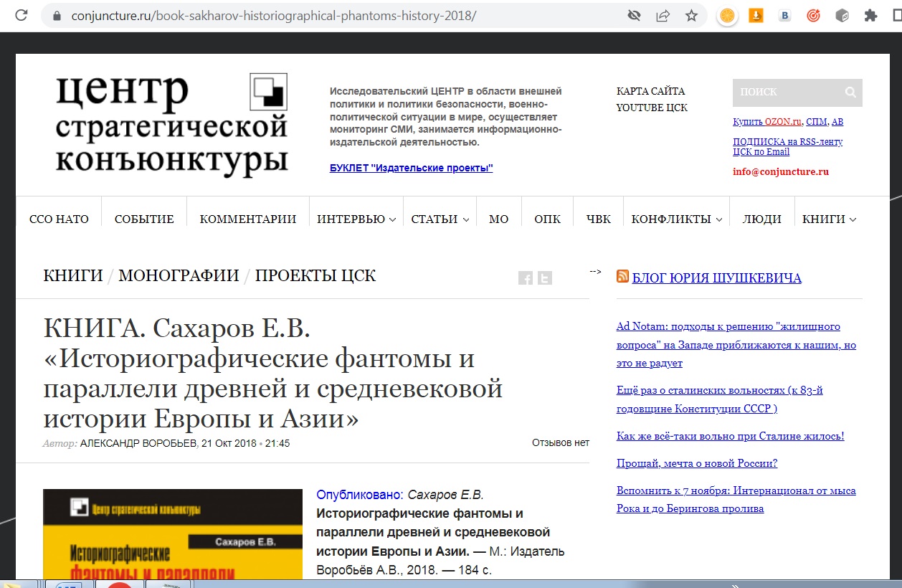Click the Twitter share icon

(545, 278)
